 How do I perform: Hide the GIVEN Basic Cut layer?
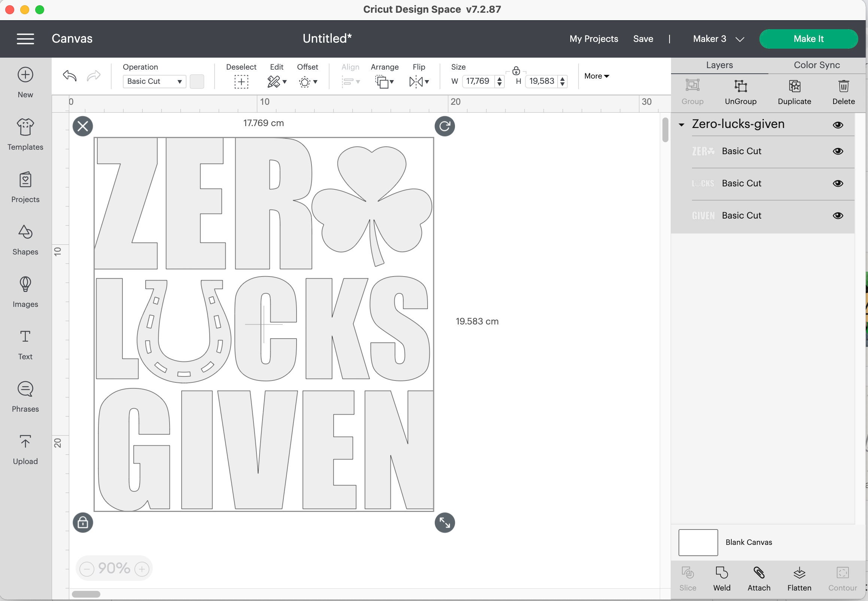(838, 216)
